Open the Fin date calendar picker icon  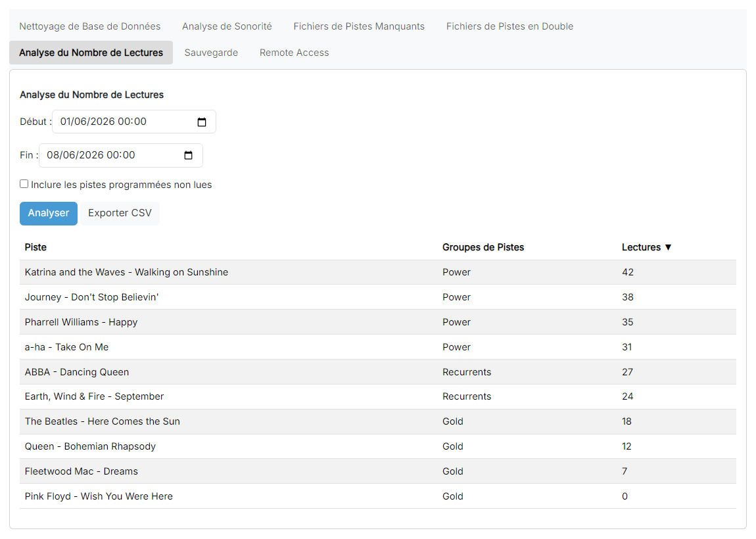pos(188,155)
